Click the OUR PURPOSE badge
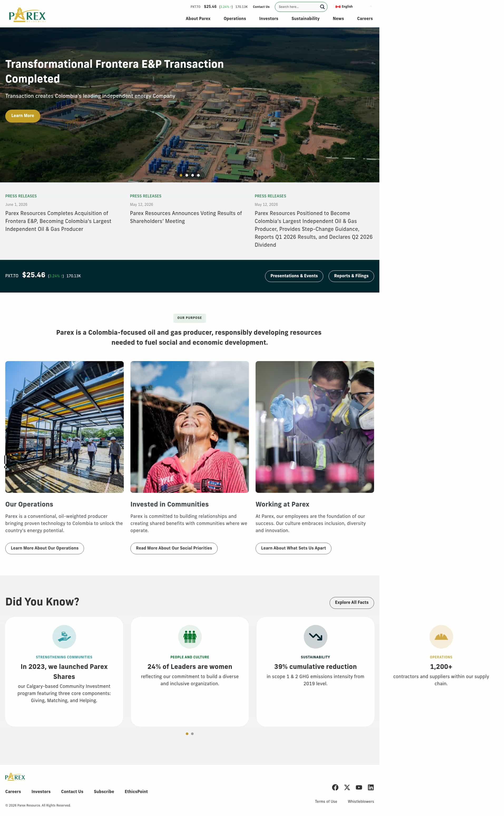 pos(189,318)
